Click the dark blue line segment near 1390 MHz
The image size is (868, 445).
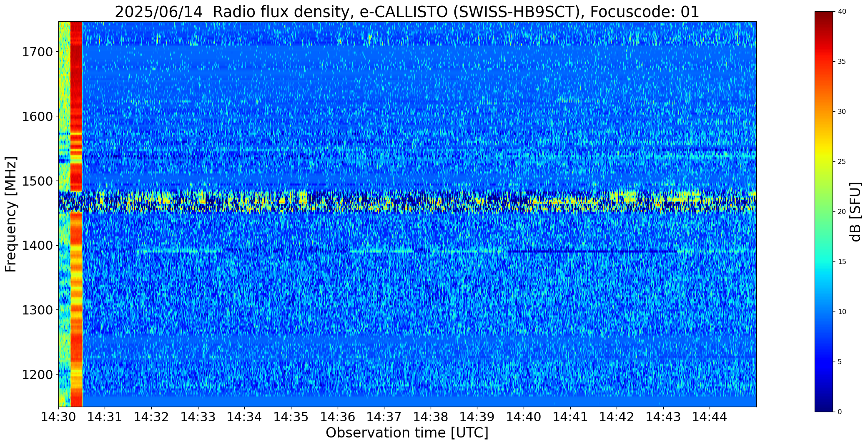tap(591, 251)
